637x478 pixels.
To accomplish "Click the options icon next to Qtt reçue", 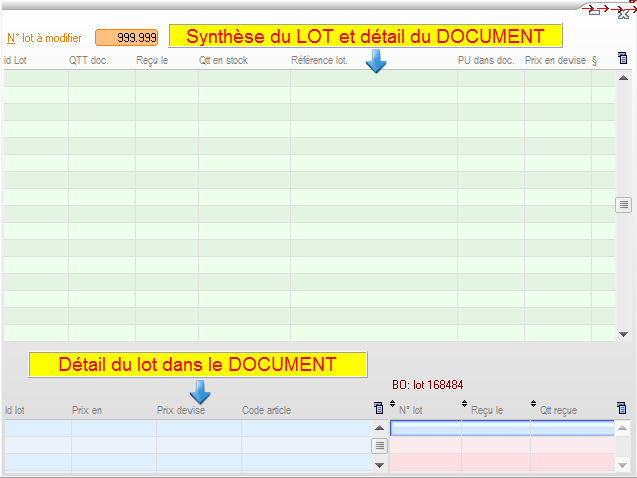I will pyautogui.click(x=622, y=408).
